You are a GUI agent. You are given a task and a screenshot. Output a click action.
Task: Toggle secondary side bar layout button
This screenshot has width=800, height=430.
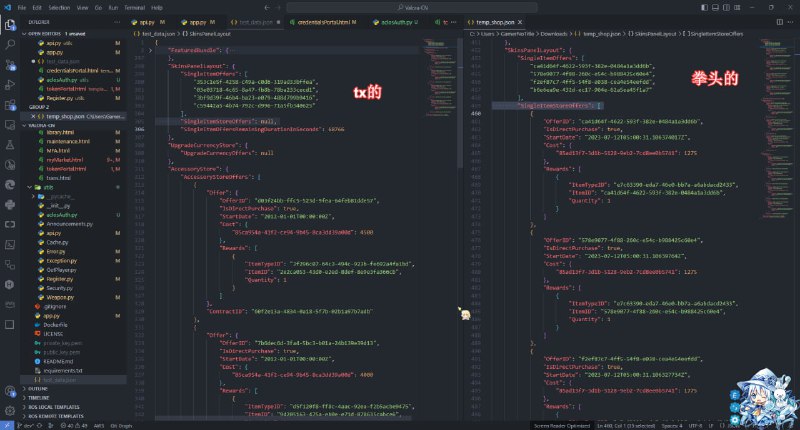[726, 8]
